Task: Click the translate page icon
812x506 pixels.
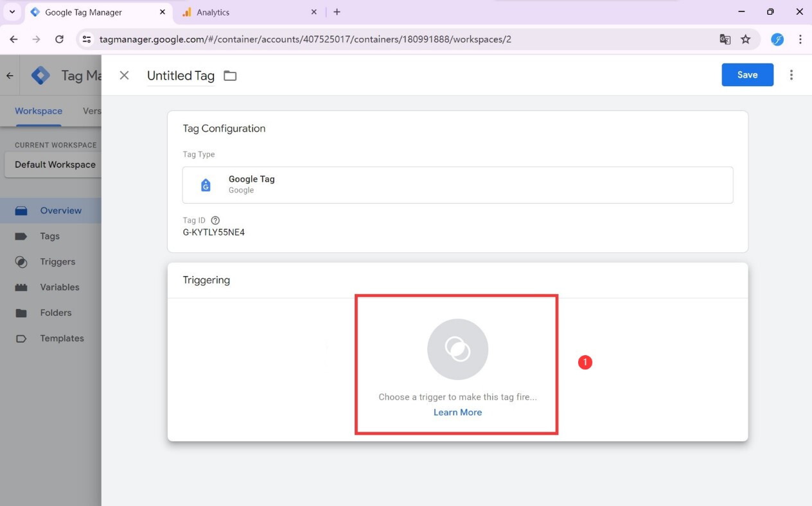Action: (x=725, y=39)
